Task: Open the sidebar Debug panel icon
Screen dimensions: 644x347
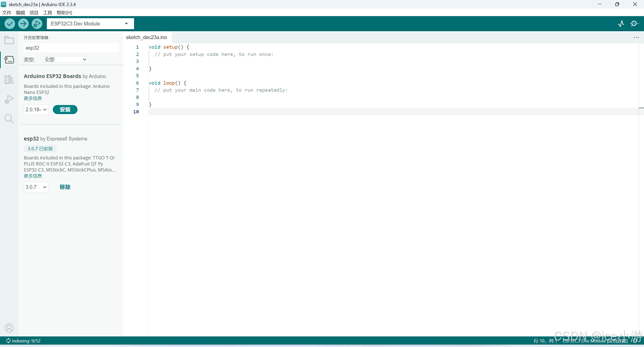Action: tap(9, 99)
